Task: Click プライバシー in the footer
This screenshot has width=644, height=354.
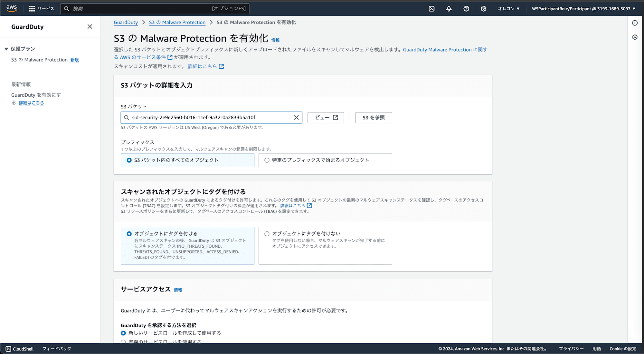Action: pos(571,349)
